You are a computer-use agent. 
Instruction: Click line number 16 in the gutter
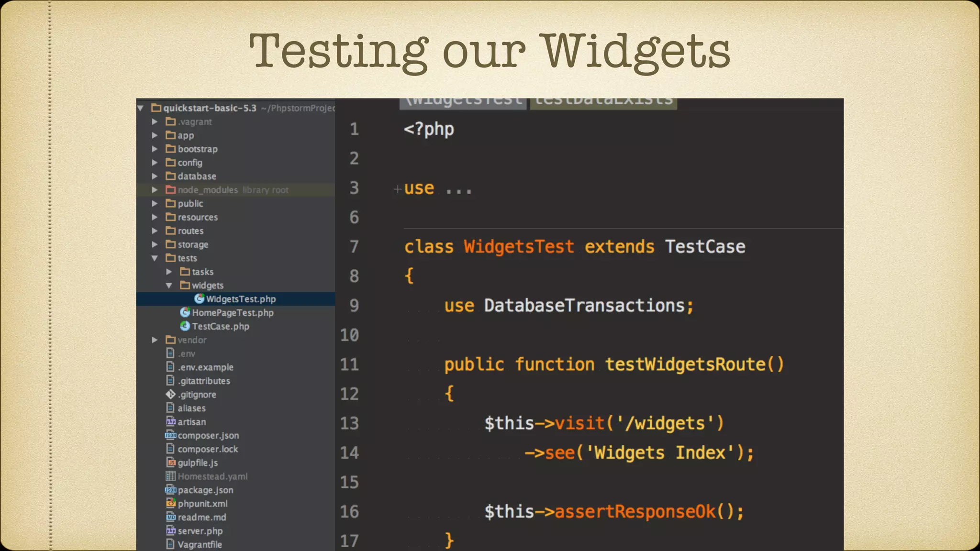click(349, 512)
